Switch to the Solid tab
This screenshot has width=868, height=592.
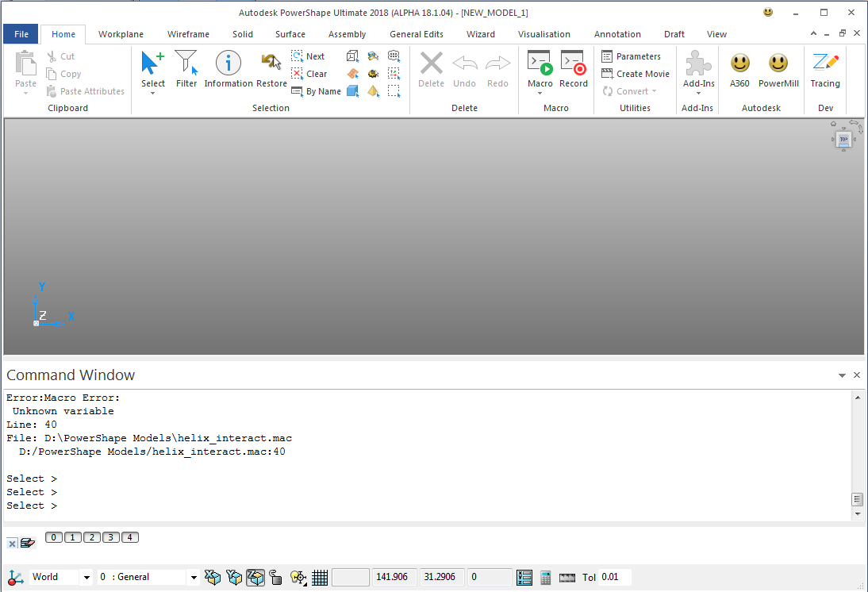tap(243, 34)
